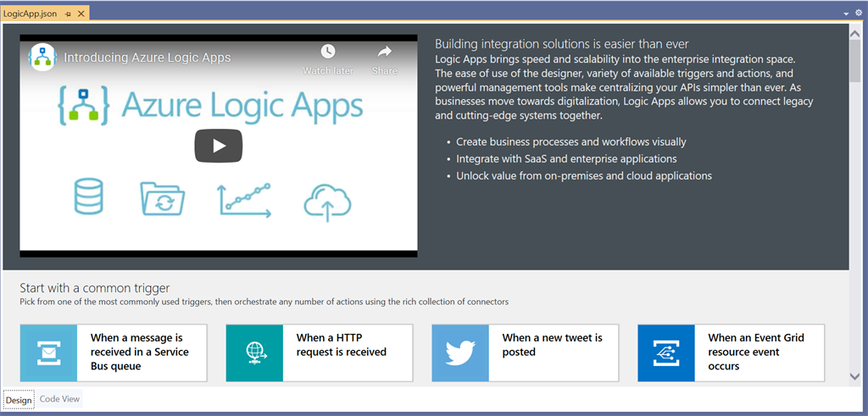Click the database icon in video thumbnail
The height and width of the screenshot is (416, 868).
(88, 197)
